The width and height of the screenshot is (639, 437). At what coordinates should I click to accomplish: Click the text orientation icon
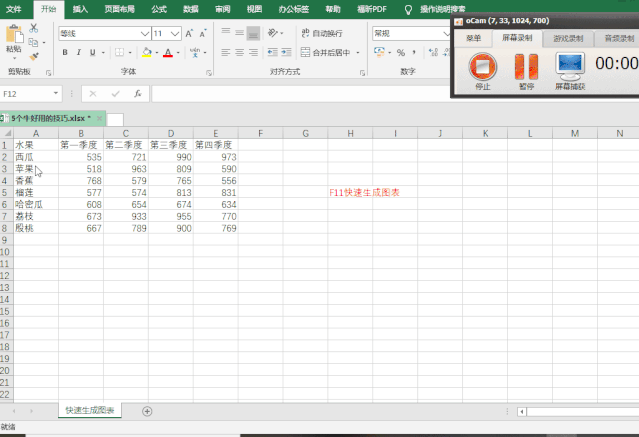273,33
